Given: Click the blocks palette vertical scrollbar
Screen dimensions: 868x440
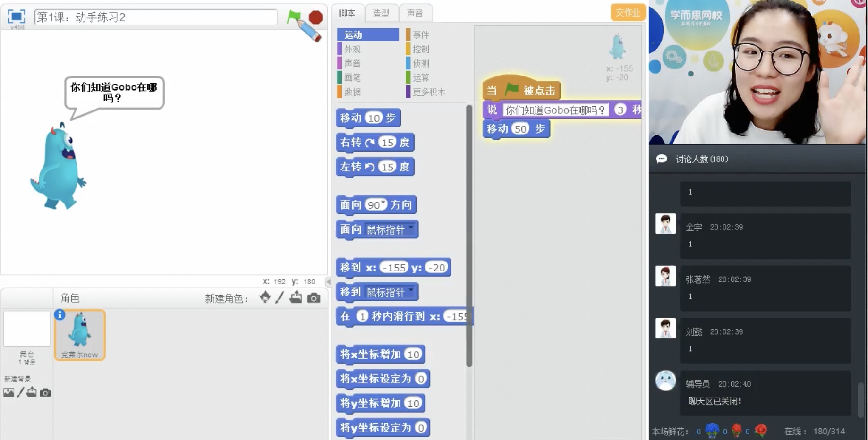Looking at the screenshot, I should [x=469, y=236].
